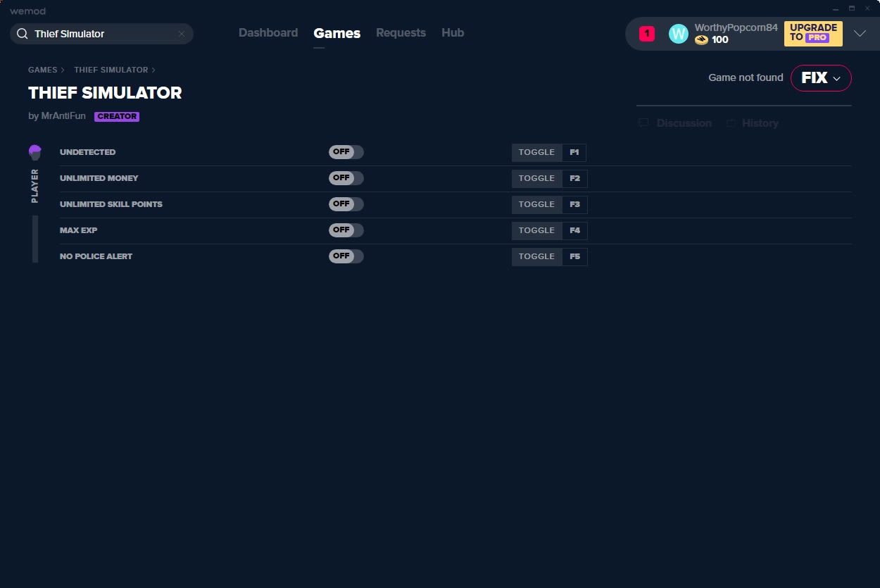Screen dimensions: 880x588
Task: Click the Thief Simulator breadcrumb
Action: pos(111,70)
